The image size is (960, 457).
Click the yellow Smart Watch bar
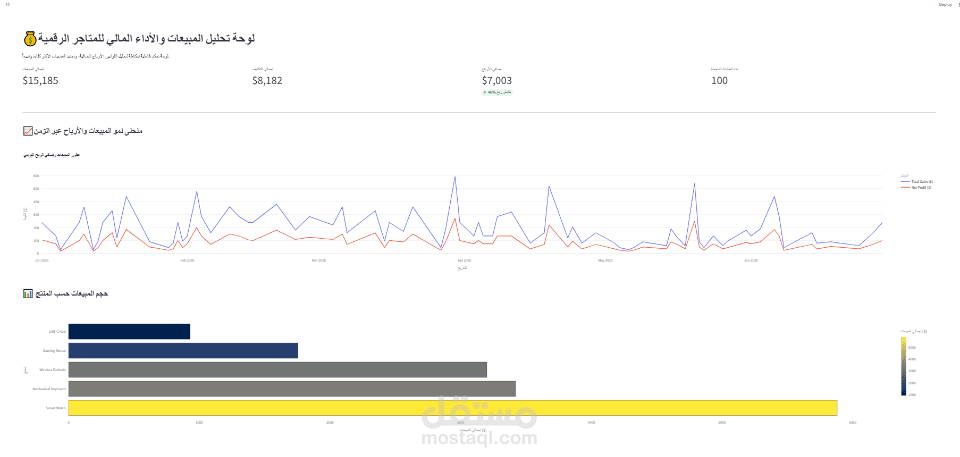click(453, 408)
